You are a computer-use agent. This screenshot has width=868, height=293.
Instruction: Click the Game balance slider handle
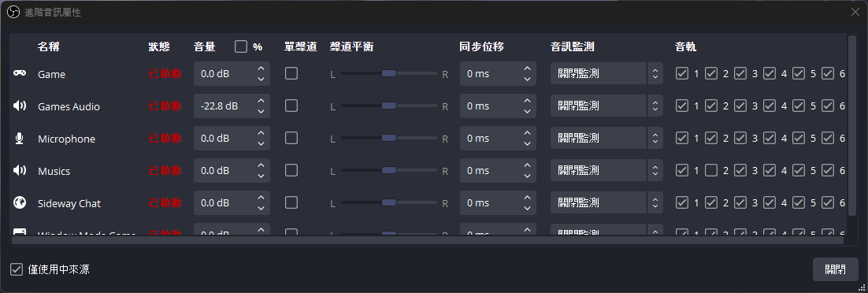(389, 73)
